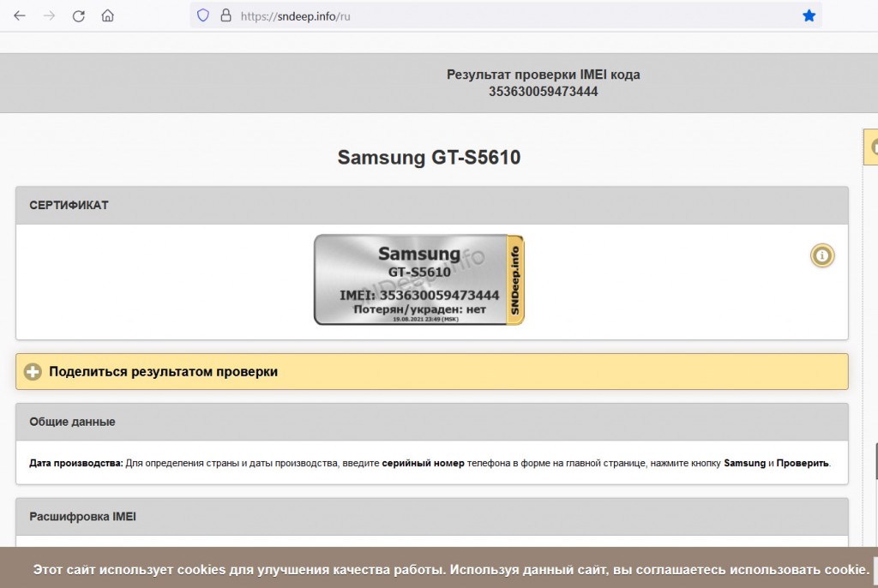Click the plus icon on share panel
878x588 pixels.
(x=33, y=372)
